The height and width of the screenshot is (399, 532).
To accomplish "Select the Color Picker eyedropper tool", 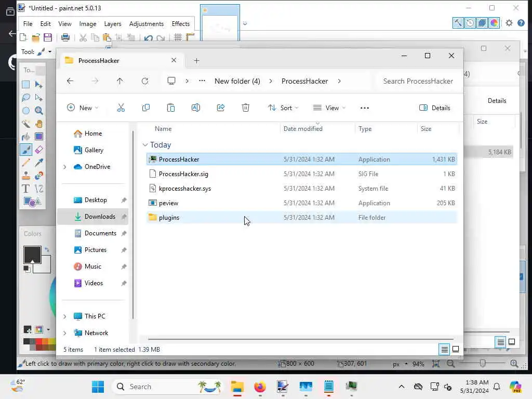I will (38, 163).
